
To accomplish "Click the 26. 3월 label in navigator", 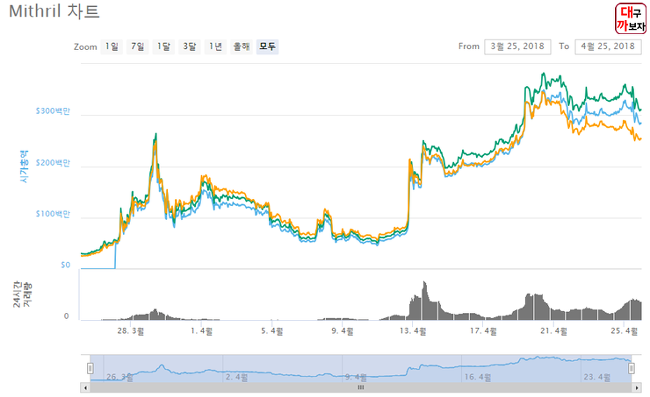I will tap(120, 377).
